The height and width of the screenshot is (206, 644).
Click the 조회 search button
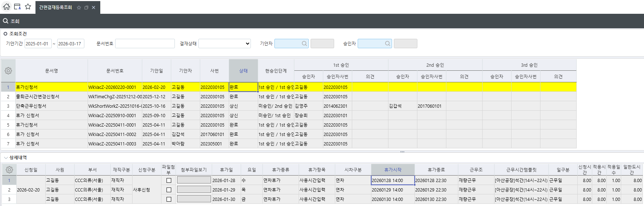11,21
